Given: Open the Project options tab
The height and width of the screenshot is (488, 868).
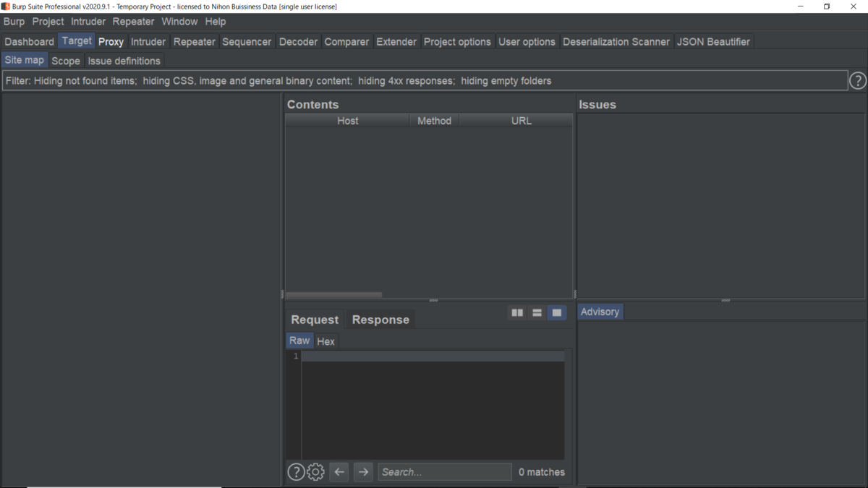Looking at the screenshot, I should point(457,42).
